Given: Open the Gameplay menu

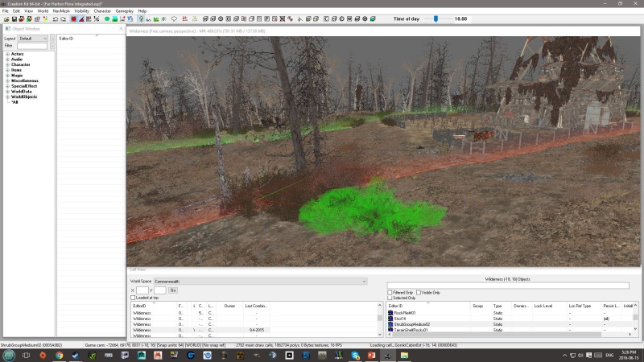Looking at the screenshot, I should 125,11.
